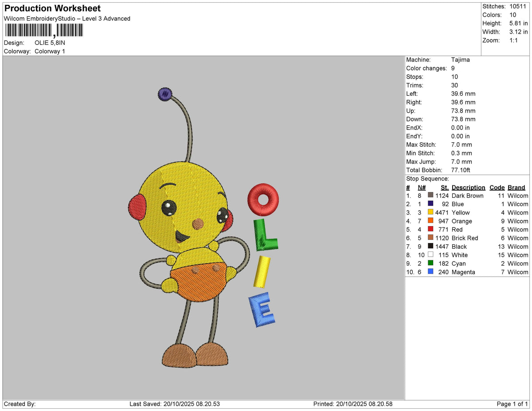Screen dimensions: 532x411
Task: Click 'Wilcom EmbroideryStudio – Level 3 Advanced' text
Action: point(67,19)
